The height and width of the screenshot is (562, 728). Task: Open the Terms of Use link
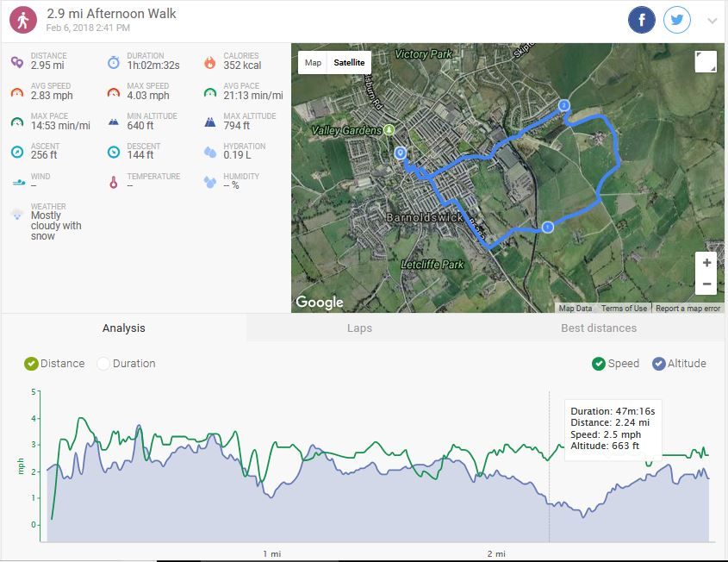click(624, 309)
